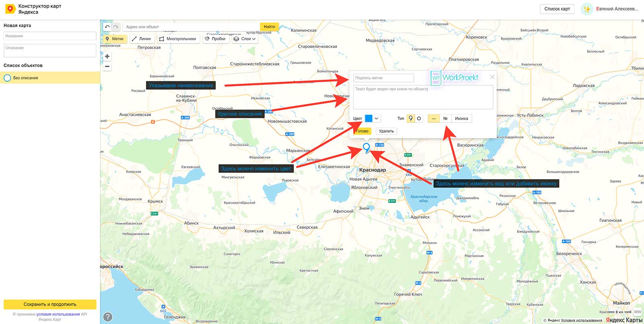Click the ruler icon on the map
This screenshot has height=324, width=644.
pyautogui.click(x=638, y=312)
